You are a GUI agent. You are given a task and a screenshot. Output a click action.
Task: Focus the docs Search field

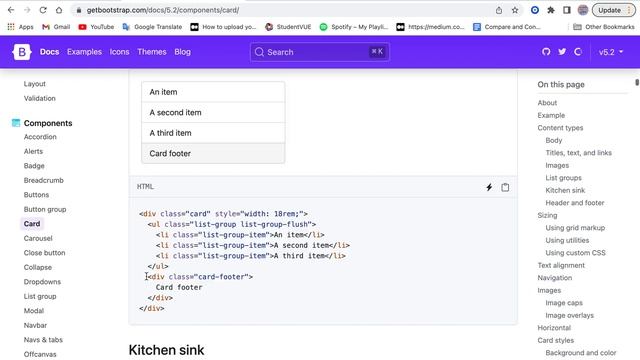[320, 52]
